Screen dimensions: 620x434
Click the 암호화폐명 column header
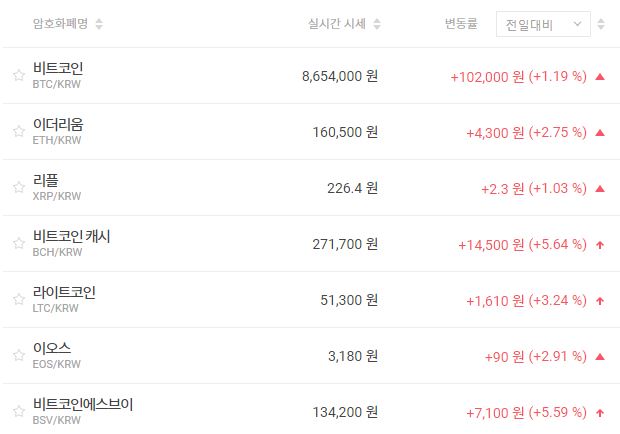(x=61, y=24)
